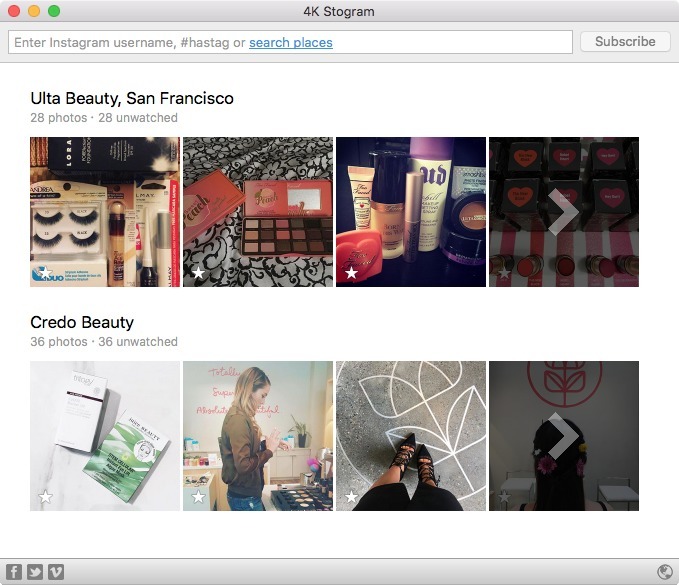Focus the Instagram username search field
This screenshot has height=585, width=679.
click(x=290, y=42)
